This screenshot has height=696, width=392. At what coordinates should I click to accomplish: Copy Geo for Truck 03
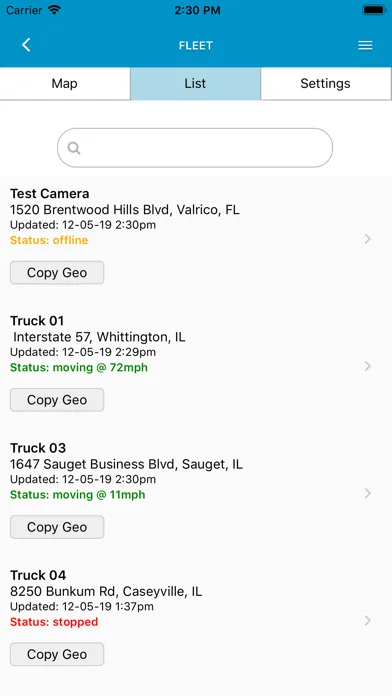pos(57,527)
